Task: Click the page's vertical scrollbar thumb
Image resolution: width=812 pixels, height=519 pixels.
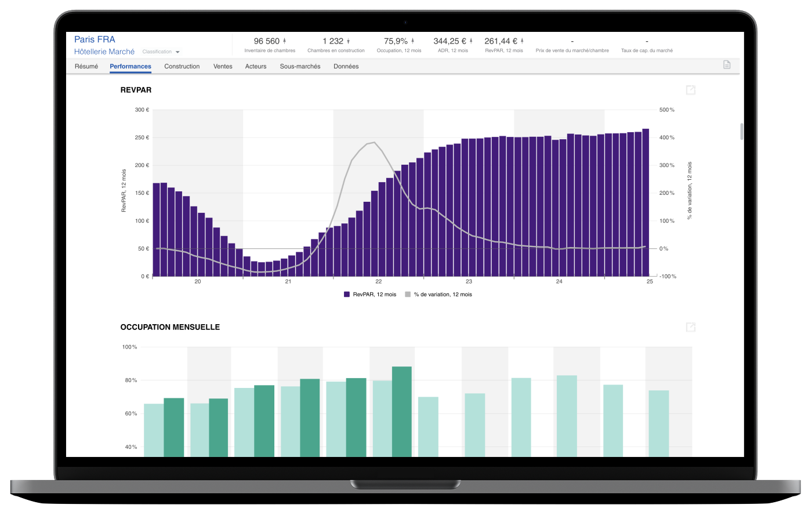Action: [x=741, y=132]
